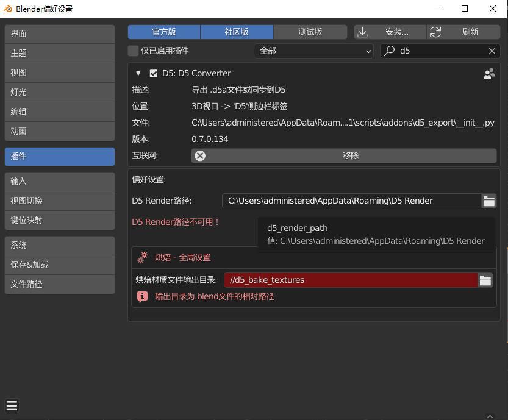This screenshot has height=420, width=508.
Task: Open the 视图 settings tab
Action: point(60,73)
